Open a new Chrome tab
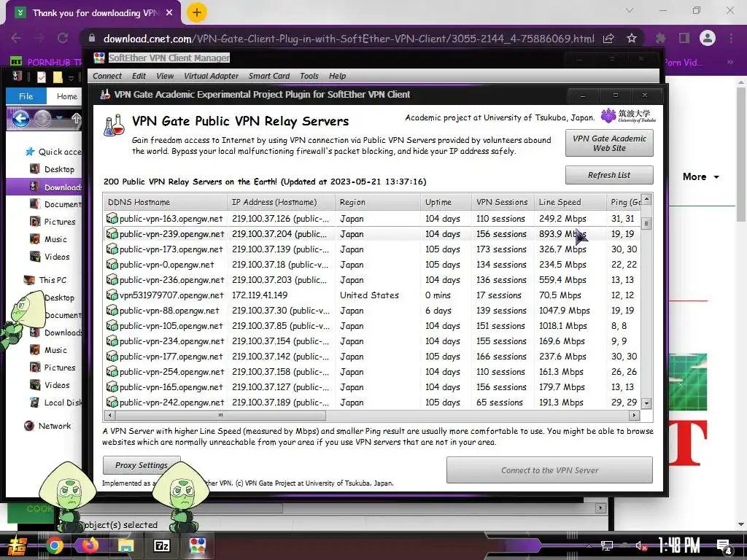Image resolution: width=747 pixels, height=560 pixels. tap(197, 12)
